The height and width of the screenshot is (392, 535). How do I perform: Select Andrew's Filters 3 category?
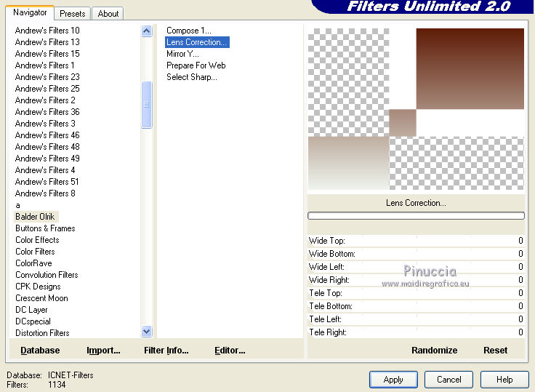pos(45,123)
